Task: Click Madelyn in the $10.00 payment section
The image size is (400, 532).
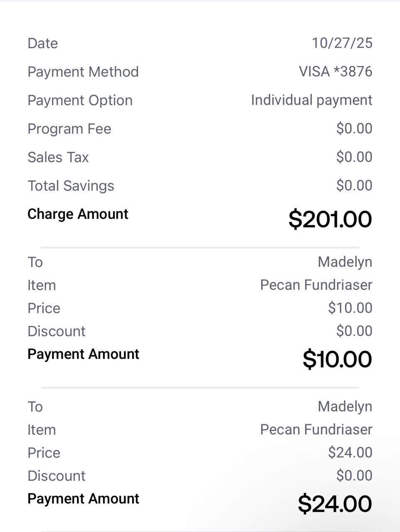Action: [345, 262]
